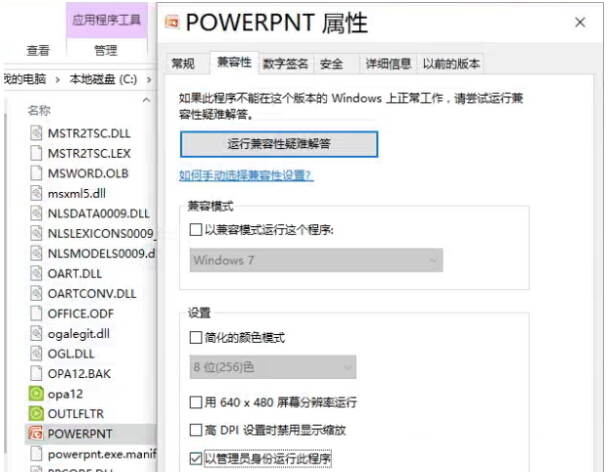
Task: Collapse the 名称 column sort arrow
Action: pyautogui.click(x=147, y=100)
